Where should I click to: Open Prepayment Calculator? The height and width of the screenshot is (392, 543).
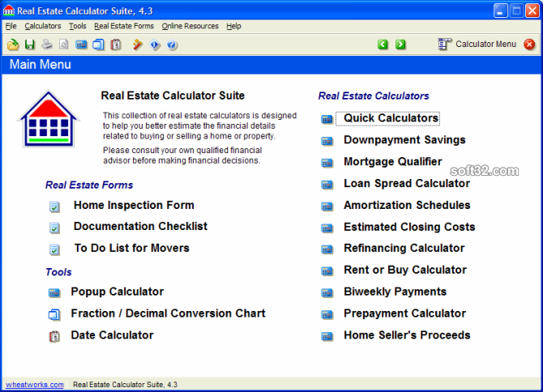405,313
